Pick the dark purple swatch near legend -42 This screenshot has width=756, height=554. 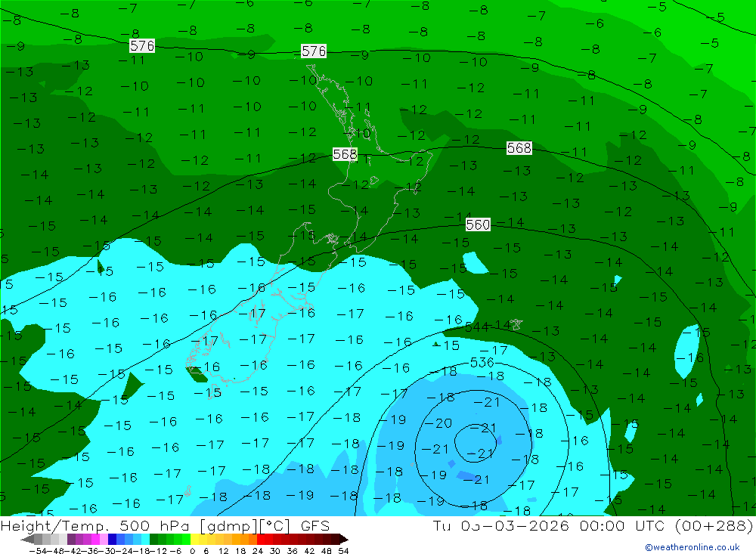(71, 540)
